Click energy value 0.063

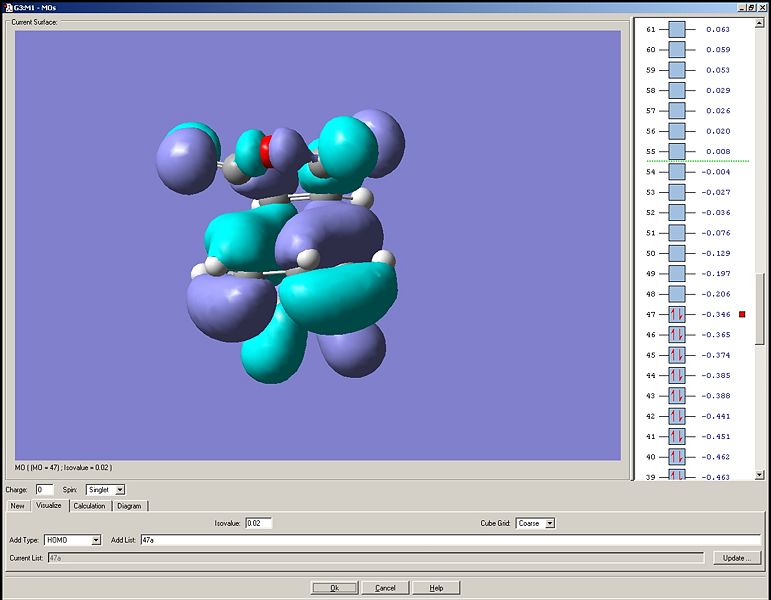pos(718,30)
